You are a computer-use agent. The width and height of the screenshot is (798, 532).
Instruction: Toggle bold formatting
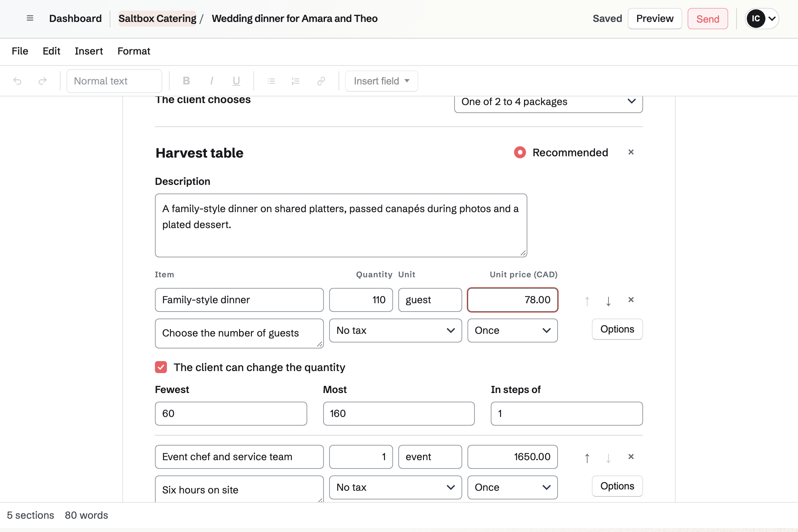186,81
